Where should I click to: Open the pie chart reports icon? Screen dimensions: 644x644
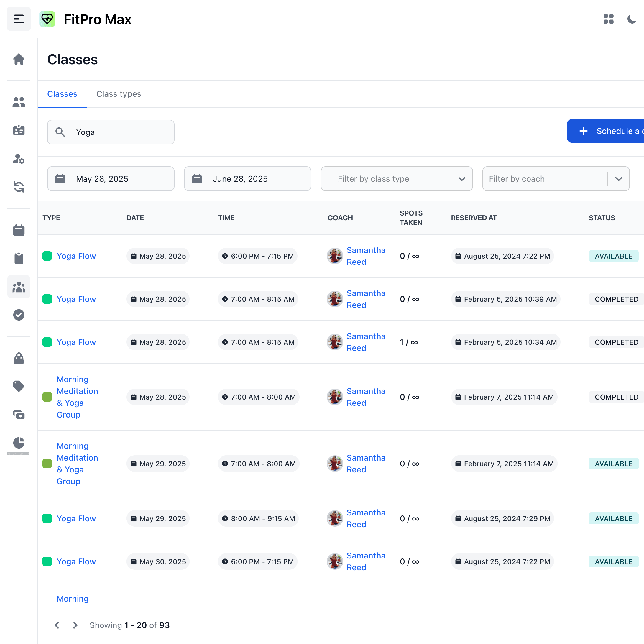click(19, 443)
